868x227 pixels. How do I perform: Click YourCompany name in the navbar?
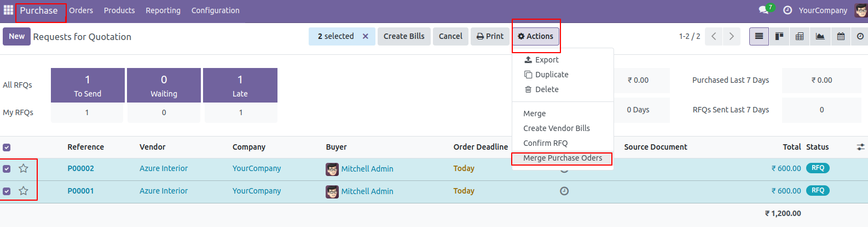pyautogui.click(x=823, y=10)
